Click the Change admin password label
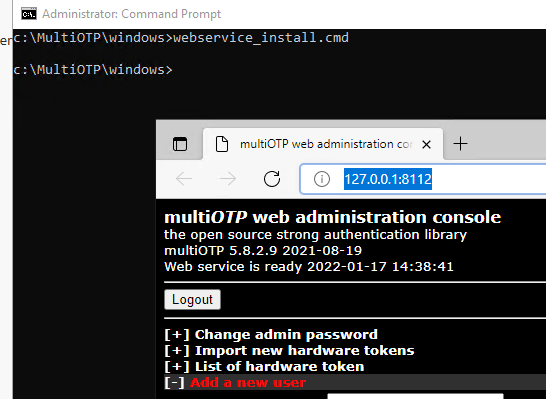546x399 pixels. [286, 335]
